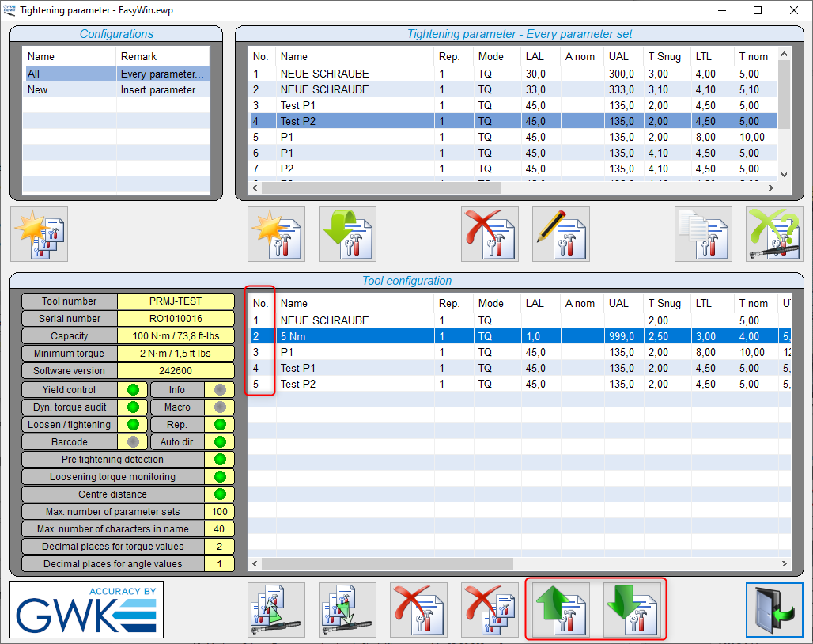Click the exit door icon

(x=774, y=610)
